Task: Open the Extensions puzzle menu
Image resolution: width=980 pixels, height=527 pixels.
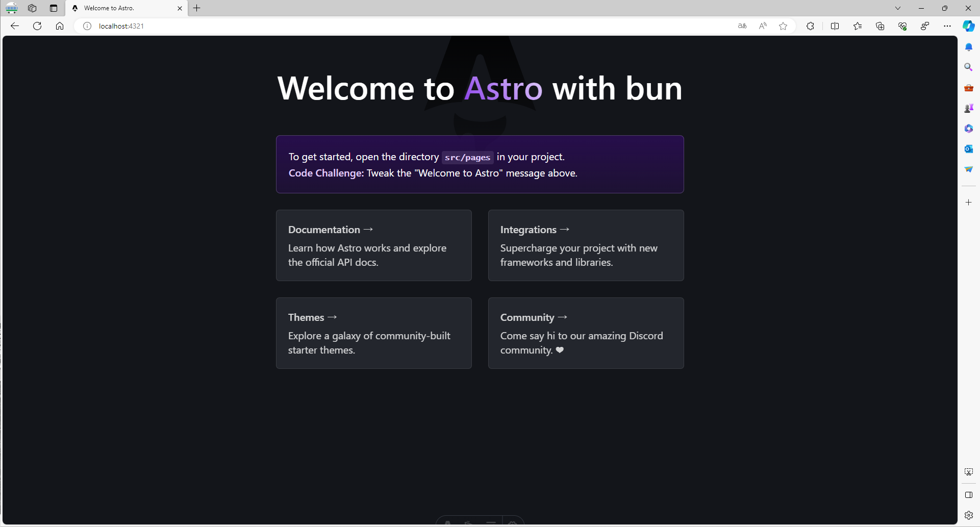Action: click(810, 26)
